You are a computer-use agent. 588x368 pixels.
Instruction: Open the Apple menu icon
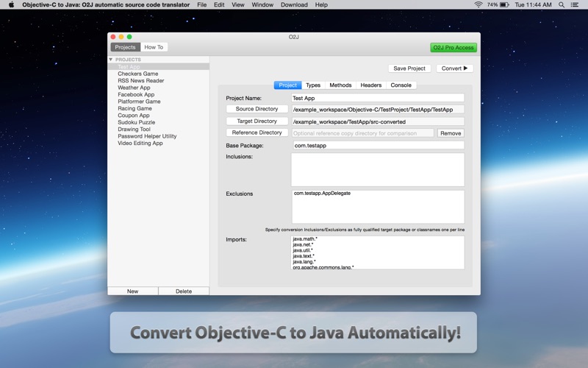[11, 4]
